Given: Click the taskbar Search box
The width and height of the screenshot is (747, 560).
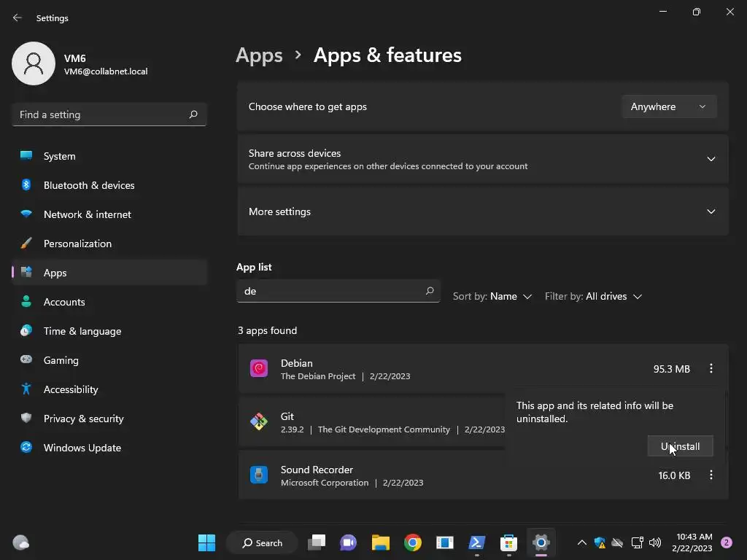Looking at the screenshot, I should 262,542.
